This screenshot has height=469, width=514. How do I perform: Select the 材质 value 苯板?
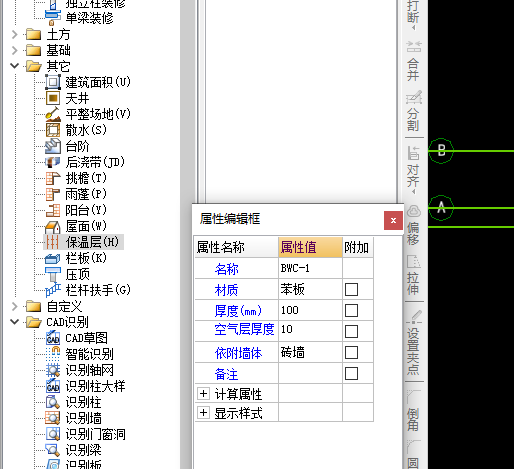click(x=310, y=289)
